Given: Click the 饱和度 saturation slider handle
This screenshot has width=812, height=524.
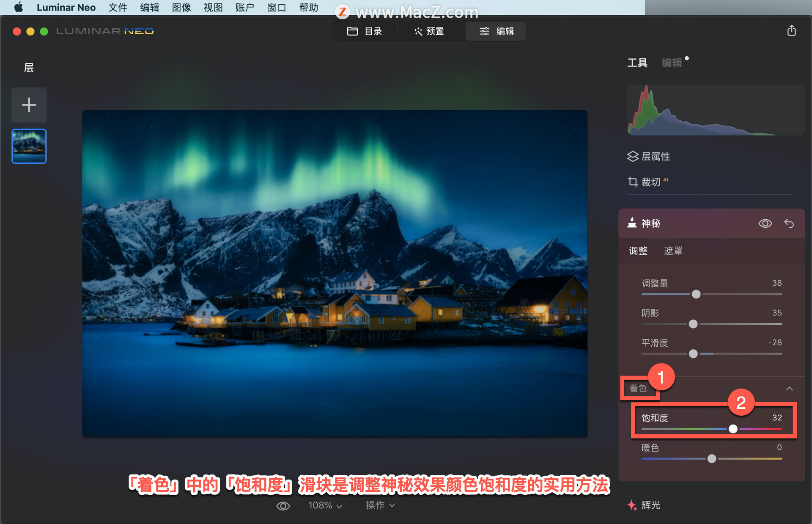Looking at the screenshot, I should [733, 429].
